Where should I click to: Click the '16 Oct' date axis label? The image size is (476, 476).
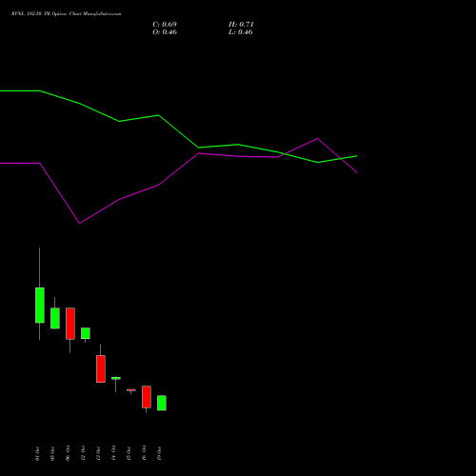click(x=144, y=453)
